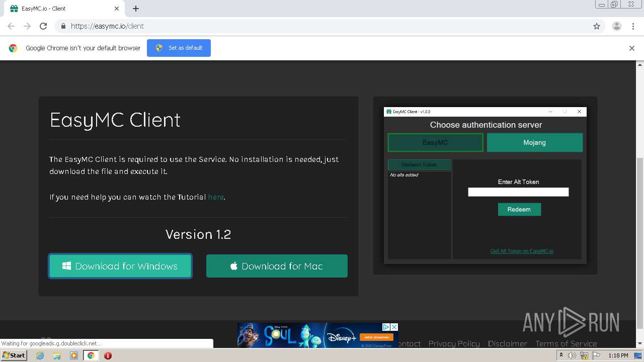Close the EasyMC.io - Client tab

point(117,9)
